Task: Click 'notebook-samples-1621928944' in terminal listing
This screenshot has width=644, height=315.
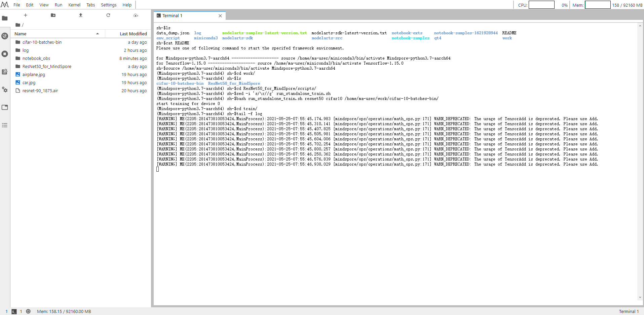Action: pos(466,33)
